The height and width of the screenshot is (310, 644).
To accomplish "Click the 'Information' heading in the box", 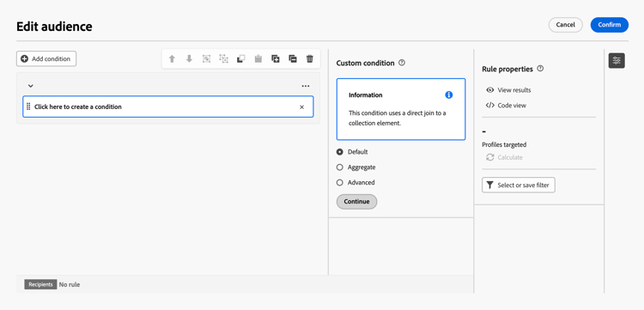I will 366,94.
